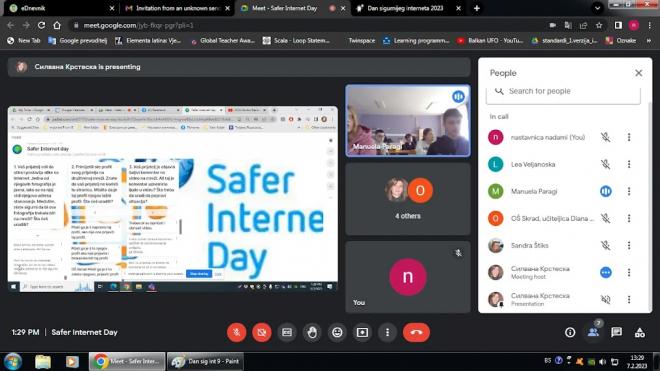Open the meeting details info icon

click(x=570, y=332)
